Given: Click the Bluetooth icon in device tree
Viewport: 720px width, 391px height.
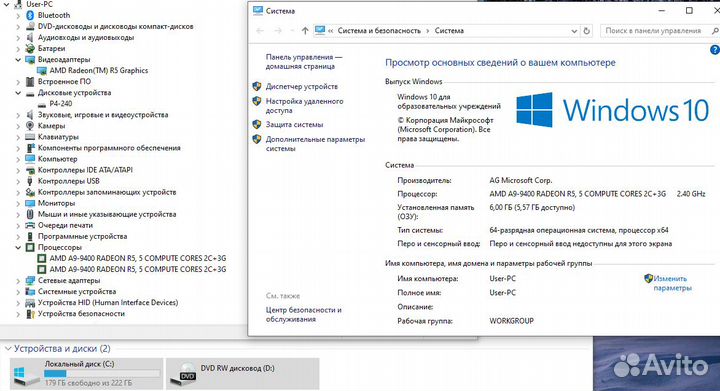Looking at the screenshot, I should [30, 15].
